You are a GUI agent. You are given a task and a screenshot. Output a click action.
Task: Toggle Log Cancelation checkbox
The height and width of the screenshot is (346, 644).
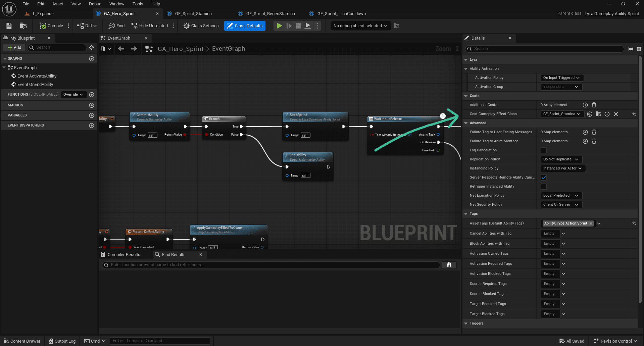click(x=544, y=150)
